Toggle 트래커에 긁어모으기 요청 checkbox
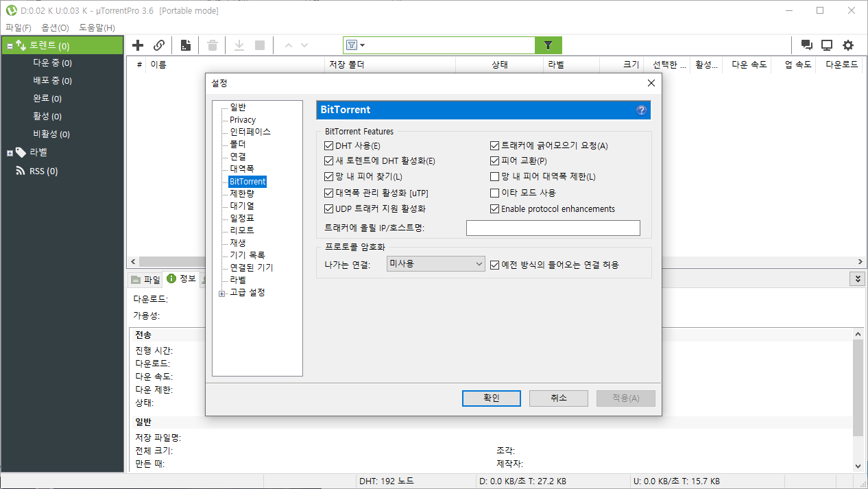Image resolution: width=868 pixels, height=489 pixels. pos(494,145)
